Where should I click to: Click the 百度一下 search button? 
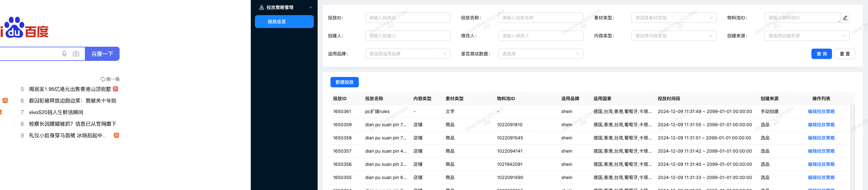102,54
